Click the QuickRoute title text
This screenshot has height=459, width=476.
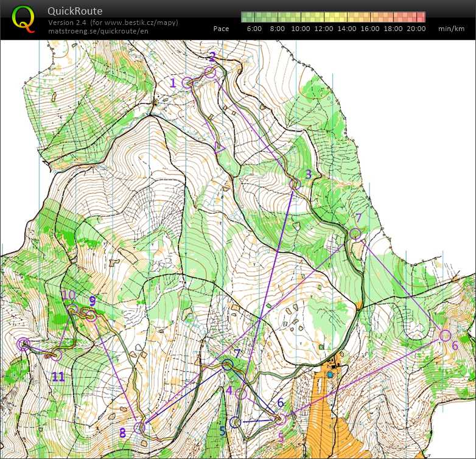point(74,11)
